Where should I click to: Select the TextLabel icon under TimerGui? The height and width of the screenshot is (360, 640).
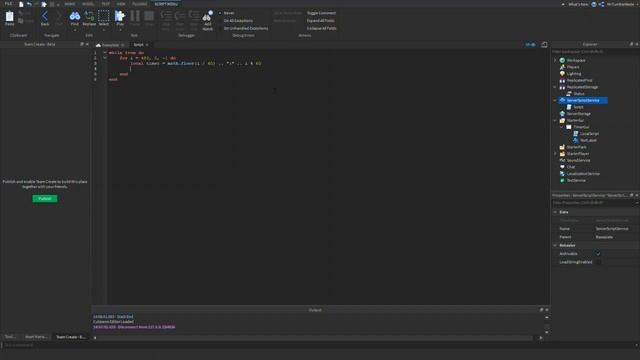coord(576,140)
